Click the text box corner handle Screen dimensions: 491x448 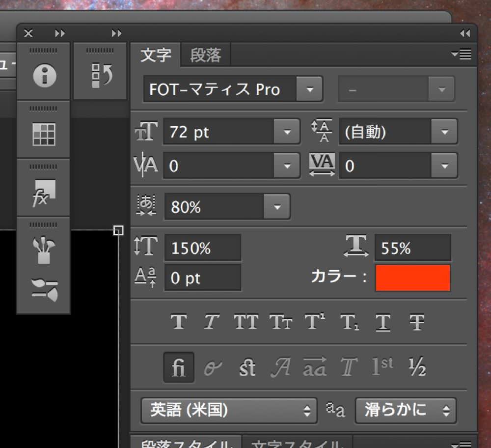click(x=118, y=230)
